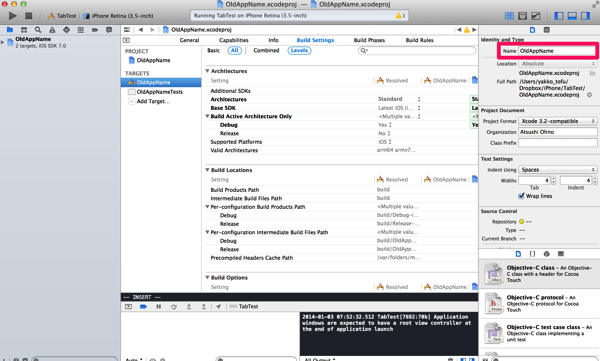Image resolution: width=600 pixels, height=361 pixels.
Task: Collapse Per-configuration Intermediate Build Files Path
Action: coord(207,232)
